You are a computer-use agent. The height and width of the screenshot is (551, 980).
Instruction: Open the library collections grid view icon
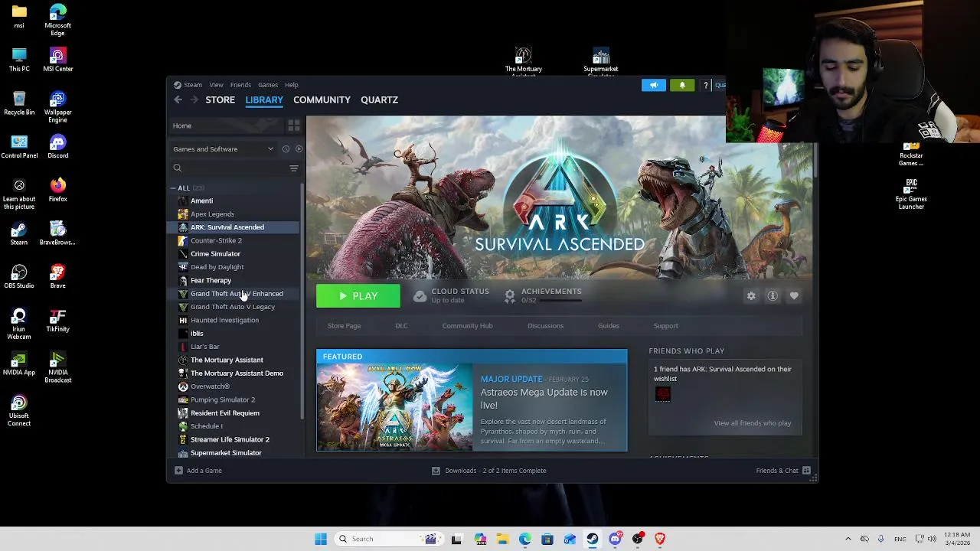(x=293, y=126)
